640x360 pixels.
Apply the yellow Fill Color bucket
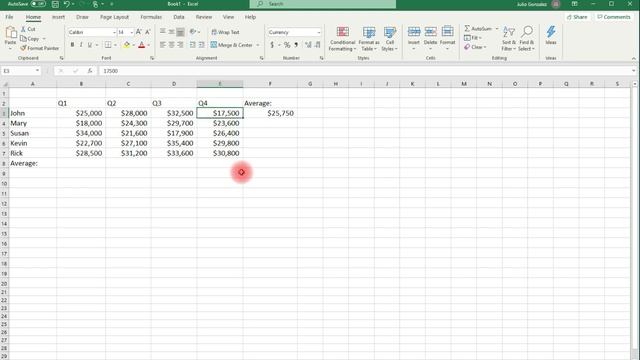(127, 45)
